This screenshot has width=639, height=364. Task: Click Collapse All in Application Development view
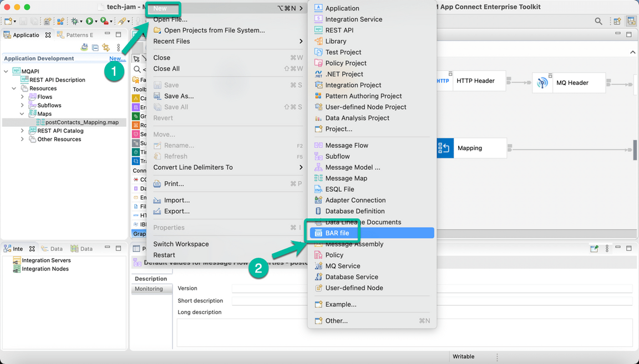(94, 48)
